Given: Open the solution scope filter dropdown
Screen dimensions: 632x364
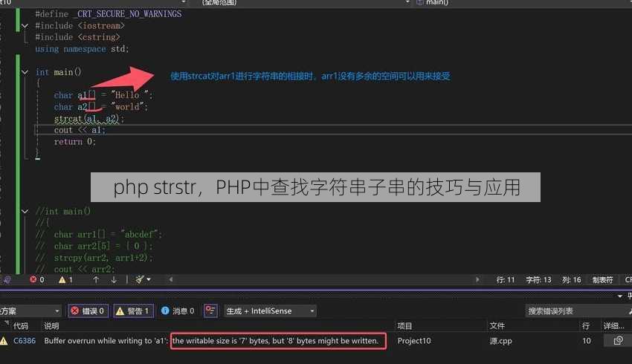Looking at the screenshot, I should pos(30,311).
